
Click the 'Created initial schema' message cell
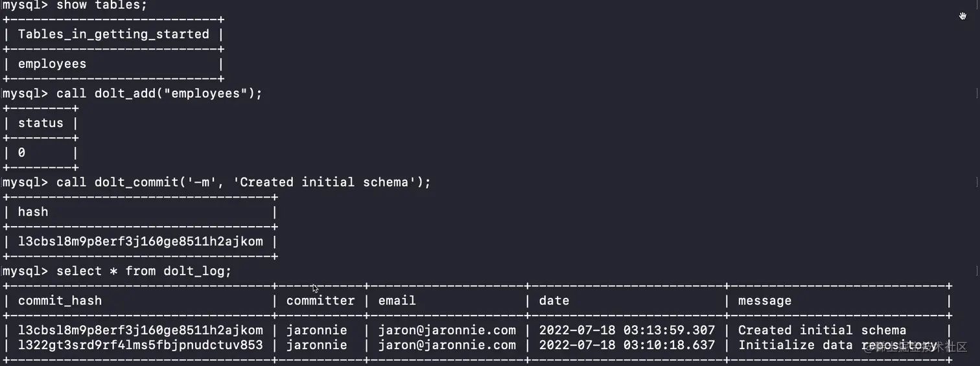pos(822,330)
